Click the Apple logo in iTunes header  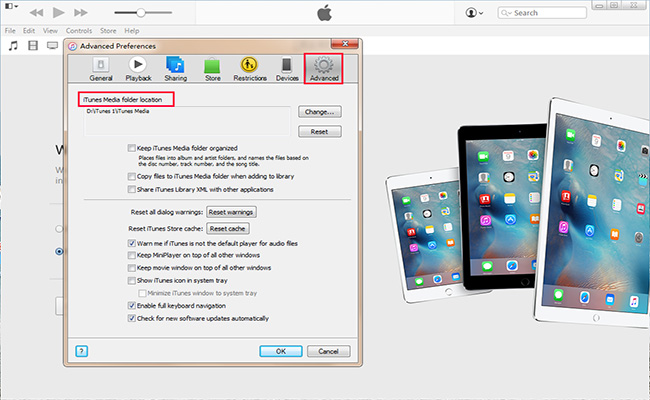click(x=325, y=13)
